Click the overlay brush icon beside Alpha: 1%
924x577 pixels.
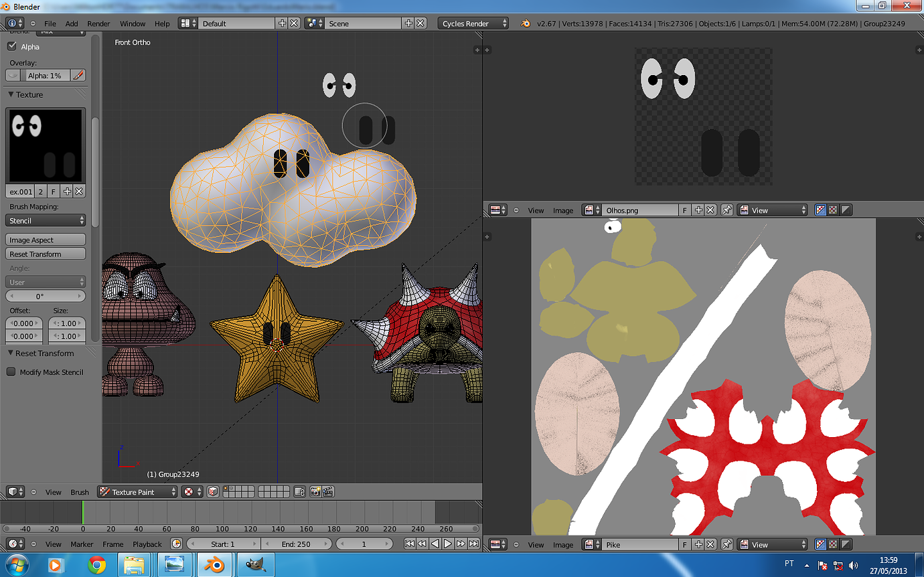(78, 76)
